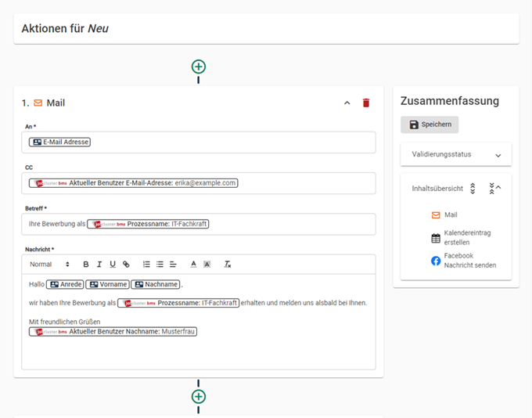
Task: Click the orange mail icon in overview
Action: coord(436,215)
